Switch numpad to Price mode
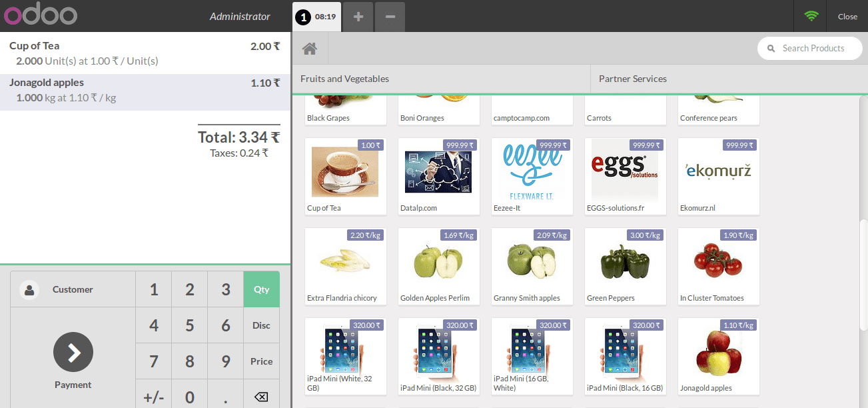Viewport: 868px width, 408px height. pyautogui.click(x=261, y=361)
